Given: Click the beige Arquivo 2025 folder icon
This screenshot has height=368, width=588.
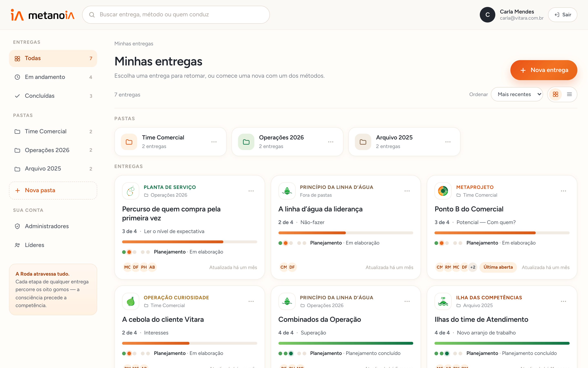Looking at the screenshot, I should tap(363, 142).
